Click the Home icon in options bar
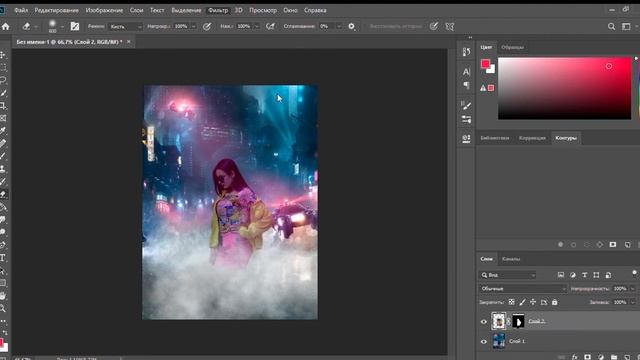The image size is (640, 360). pyautogui.click(x=6, y=27)
